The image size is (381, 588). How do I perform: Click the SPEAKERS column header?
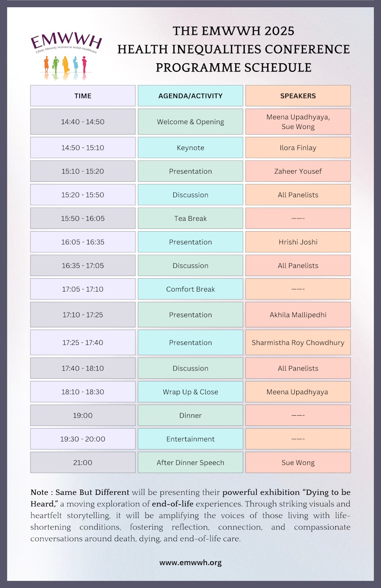coord(298,96)
